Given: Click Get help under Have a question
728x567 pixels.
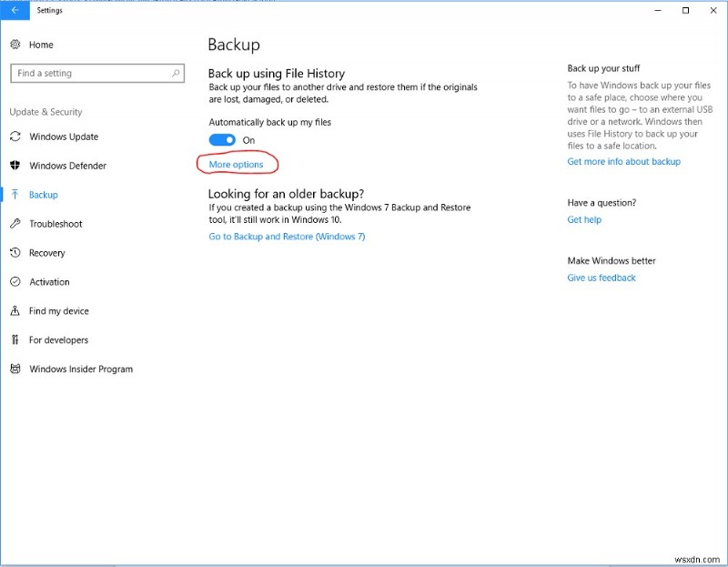Looking at the screenshot, I should click(x=583, y=219).
